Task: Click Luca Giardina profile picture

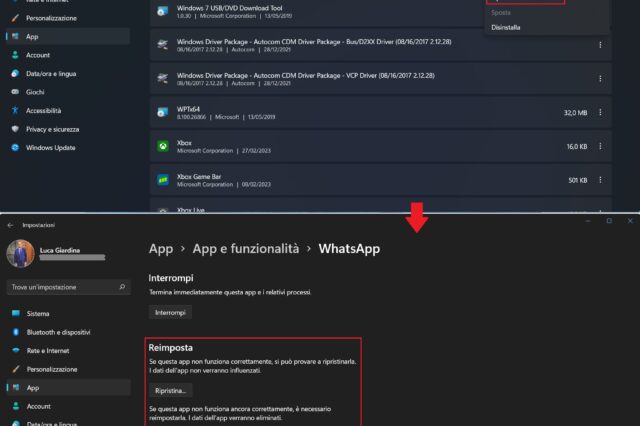Action: [20, 253]
